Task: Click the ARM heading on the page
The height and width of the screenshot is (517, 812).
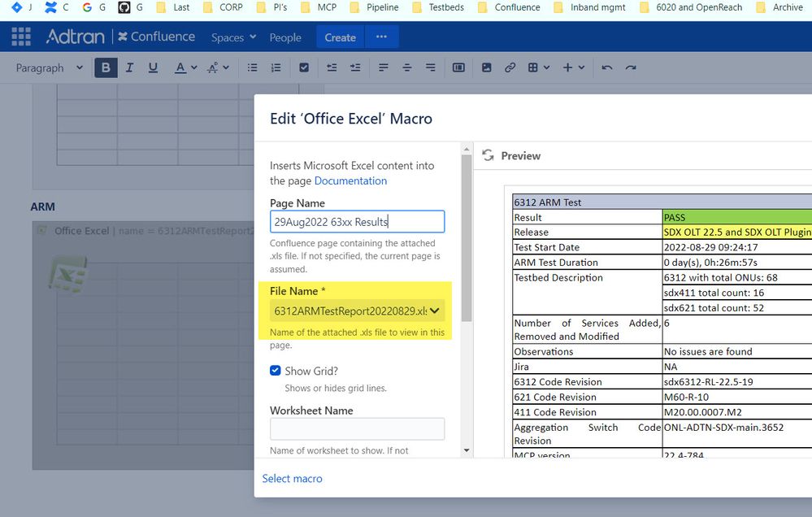Action: (x=42, y=206)
